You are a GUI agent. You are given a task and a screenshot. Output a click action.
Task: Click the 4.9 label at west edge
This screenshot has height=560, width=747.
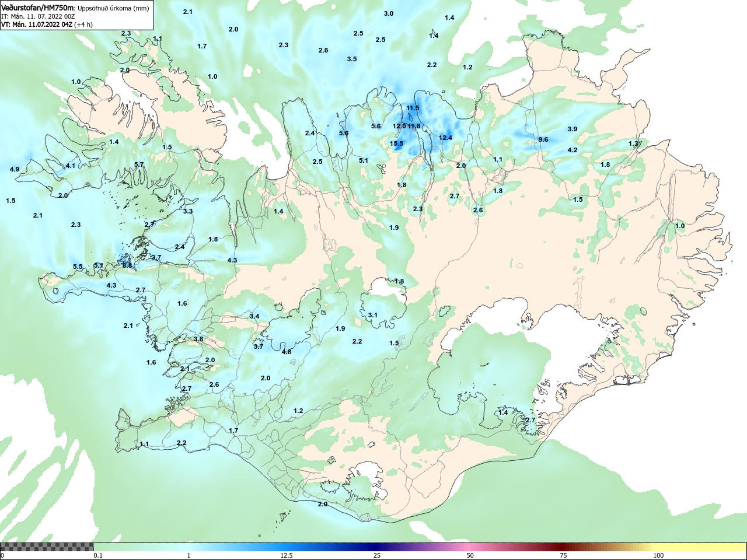tap(15, 169)
